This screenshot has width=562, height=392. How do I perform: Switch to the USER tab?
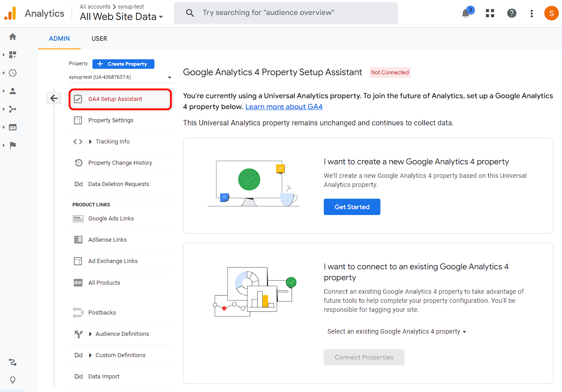99,38
